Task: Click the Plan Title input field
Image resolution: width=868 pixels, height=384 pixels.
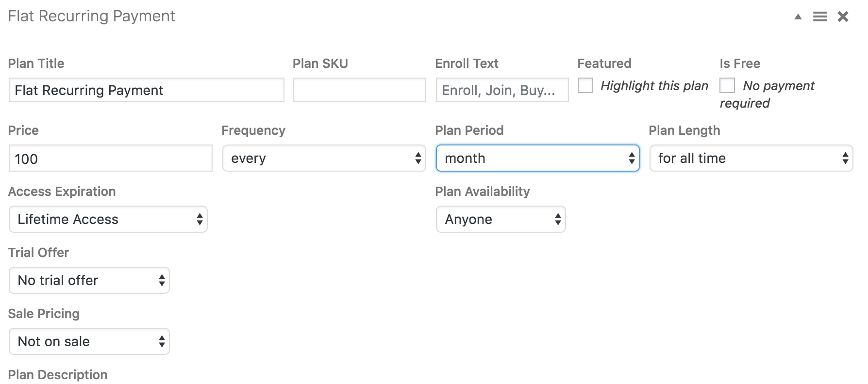Action: pos(147,90)
